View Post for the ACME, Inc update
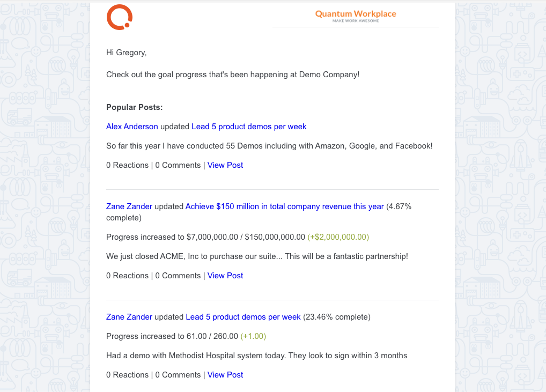 225,276
